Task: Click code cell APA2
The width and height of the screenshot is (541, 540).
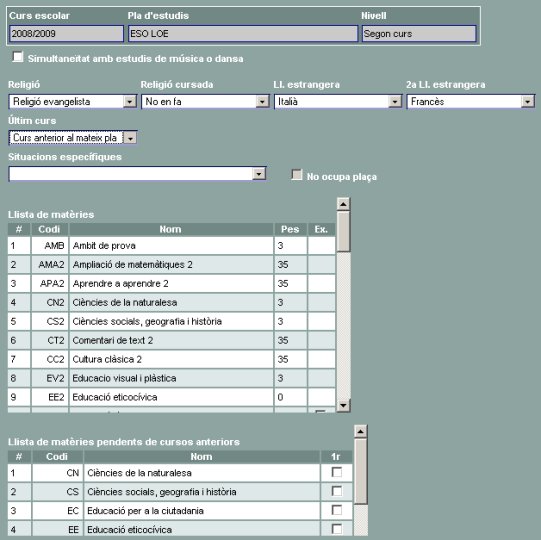Action: pos(50,284)
